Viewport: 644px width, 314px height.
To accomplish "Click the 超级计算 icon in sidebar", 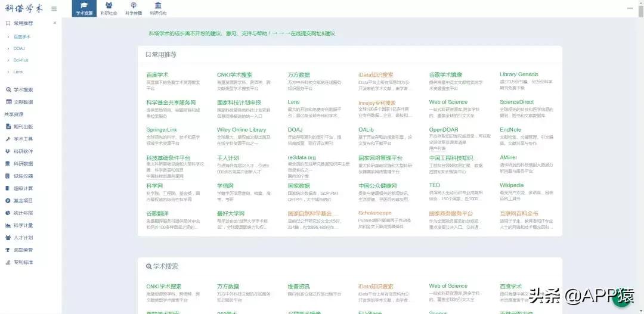I will (8, 188).
